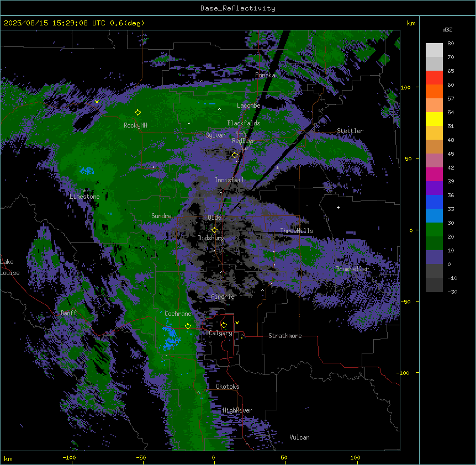Click the yellow diamond marker below RedDeer
Image resolution: width=476 pixels, height=465 pixels.
(x=235, y=155)
